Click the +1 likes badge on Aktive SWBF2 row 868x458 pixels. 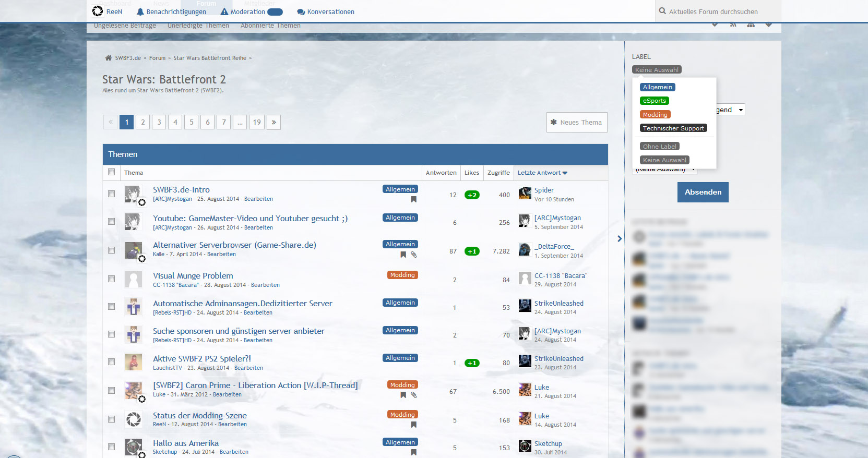click(472, 363)
